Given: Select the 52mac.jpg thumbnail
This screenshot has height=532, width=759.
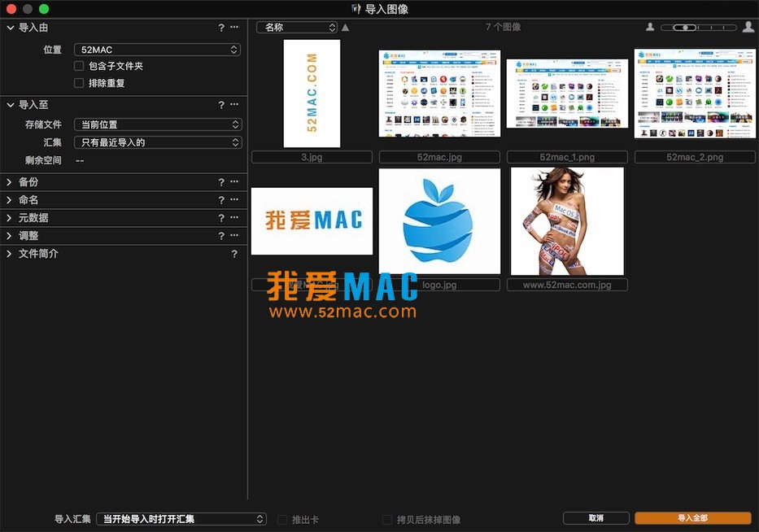Looking at the screenshot, I should point(439,94).
